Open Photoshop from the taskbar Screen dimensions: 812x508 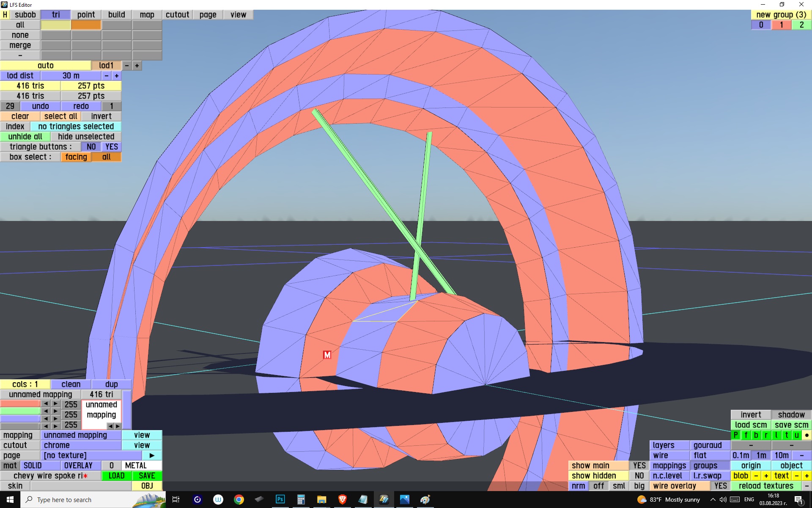coord(280,500)
